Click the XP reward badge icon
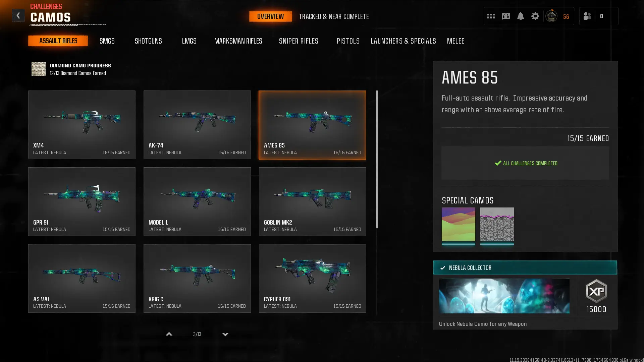 pyautogui.click(x=596, y=291)
